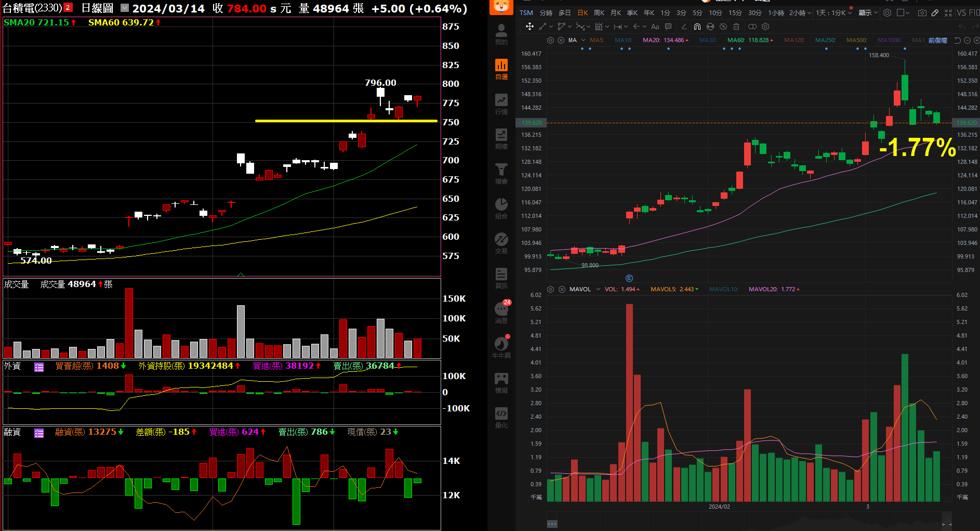Screen dimensions: 980x531
Task: Click the VS compare button
Action: pos(962,13)
